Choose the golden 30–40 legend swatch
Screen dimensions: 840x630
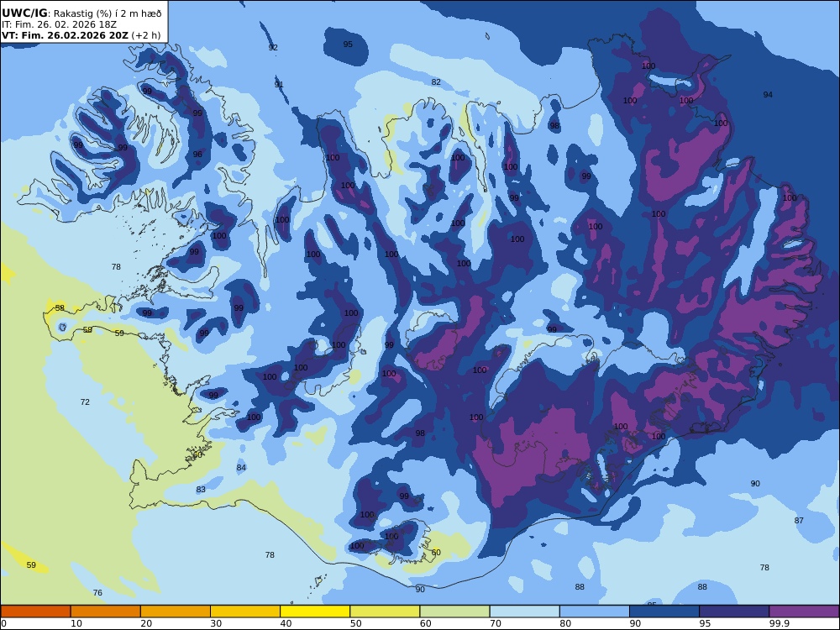click(245, 612)
